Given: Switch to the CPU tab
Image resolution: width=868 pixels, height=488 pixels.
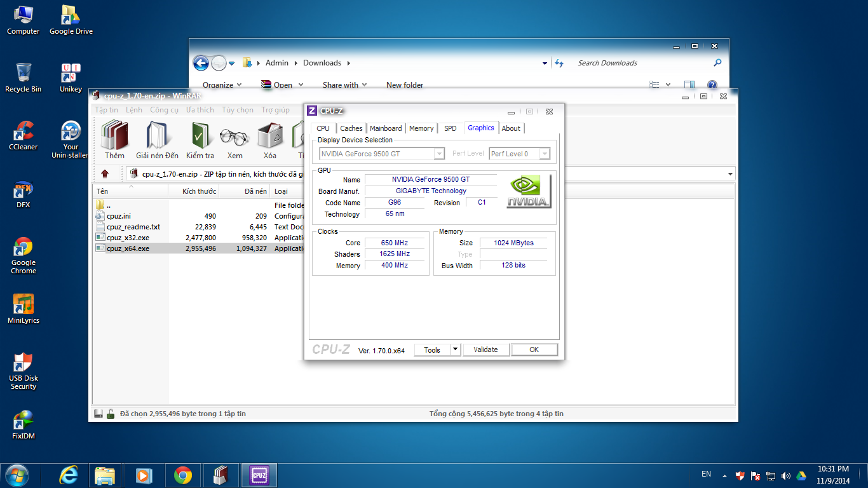Looking at the screenshot, I should (323, 128).
